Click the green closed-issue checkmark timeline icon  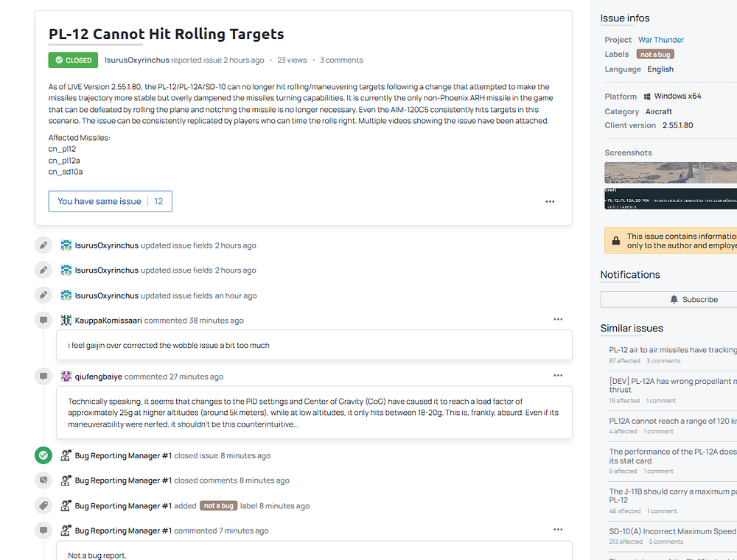[x=43, y=455]
